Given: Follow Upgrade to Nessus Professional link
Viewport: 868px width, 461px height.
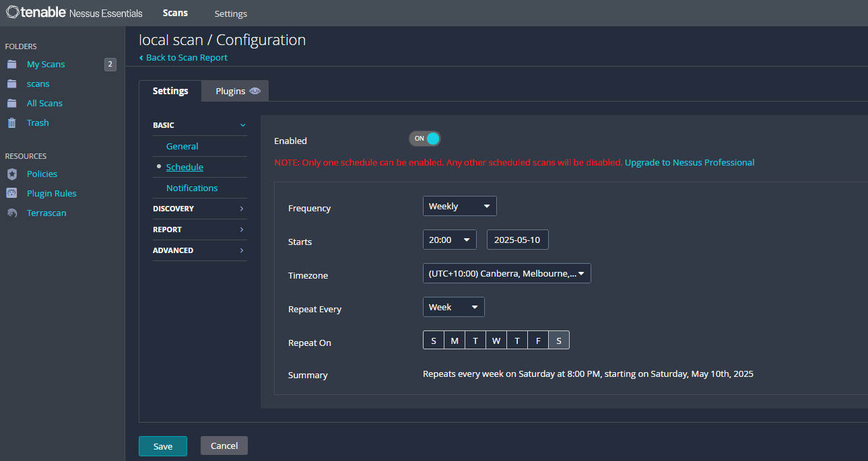Looking at the screenshot, I should coord(690,162).
